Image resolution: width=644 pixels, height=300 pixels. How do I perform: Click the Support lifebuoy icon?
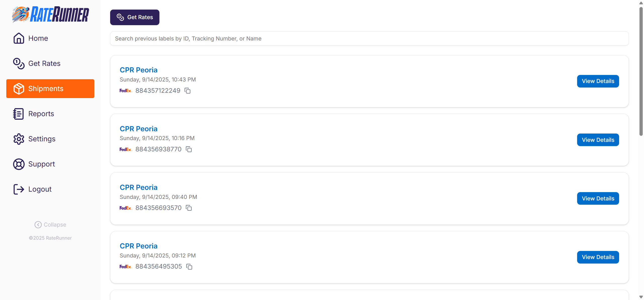(19, 164)
